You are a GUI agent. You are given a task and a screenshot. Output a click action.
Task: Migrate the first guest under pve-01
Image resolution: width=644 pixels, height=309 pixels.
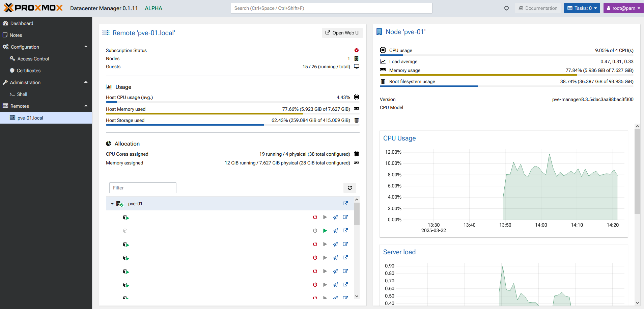[x=335, y=217]
